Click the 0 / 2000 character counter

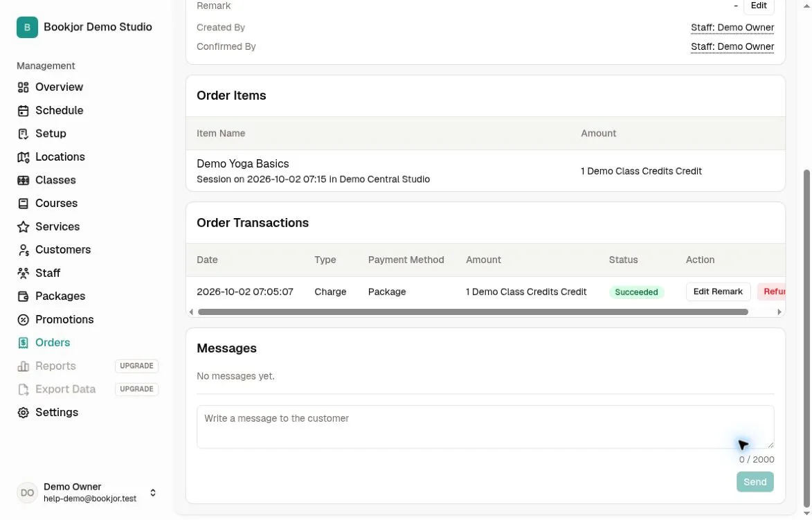tap(757, 459)
